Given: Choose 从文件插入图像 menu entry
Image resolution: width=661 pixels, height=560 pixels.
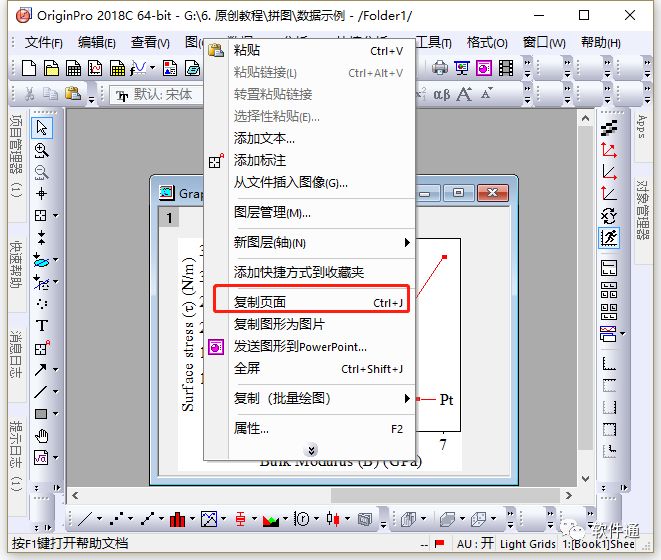Looking at the screenshot, I should tap(309, 182).
